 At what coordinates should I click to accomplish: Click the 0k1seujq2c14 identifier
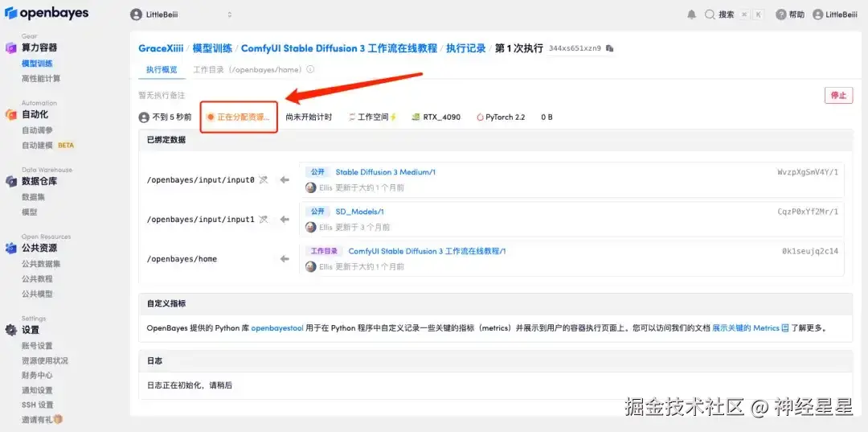(810, 251)
